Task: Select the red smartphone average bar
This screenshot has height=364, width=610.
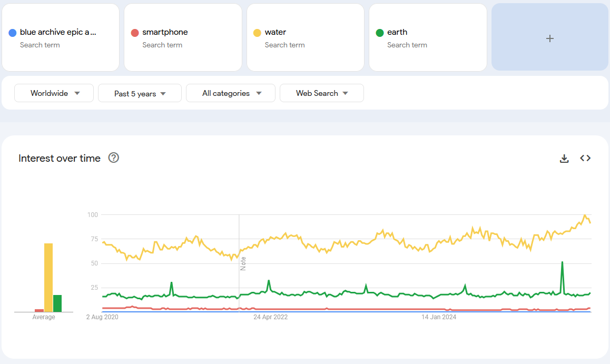Action: 40,310
